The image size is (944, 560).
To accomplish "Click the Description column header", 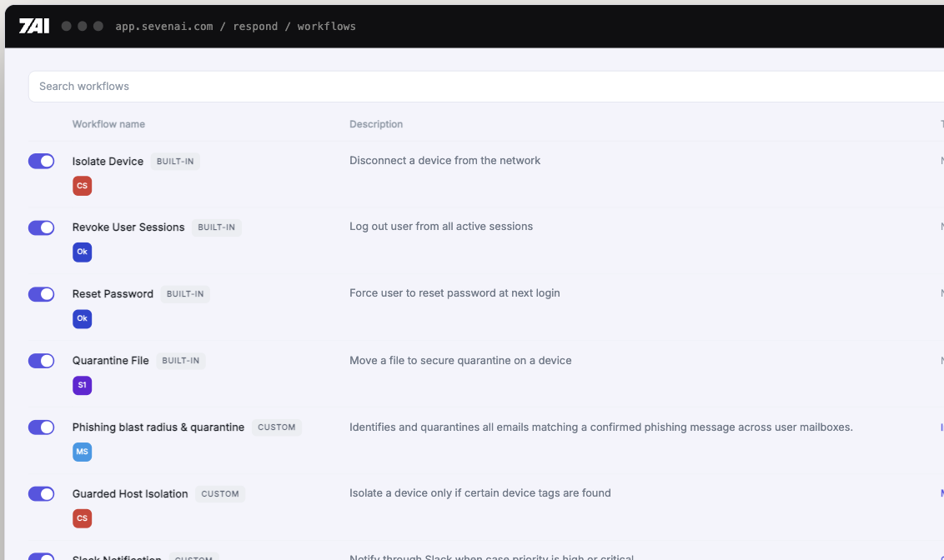I will 376,124.
